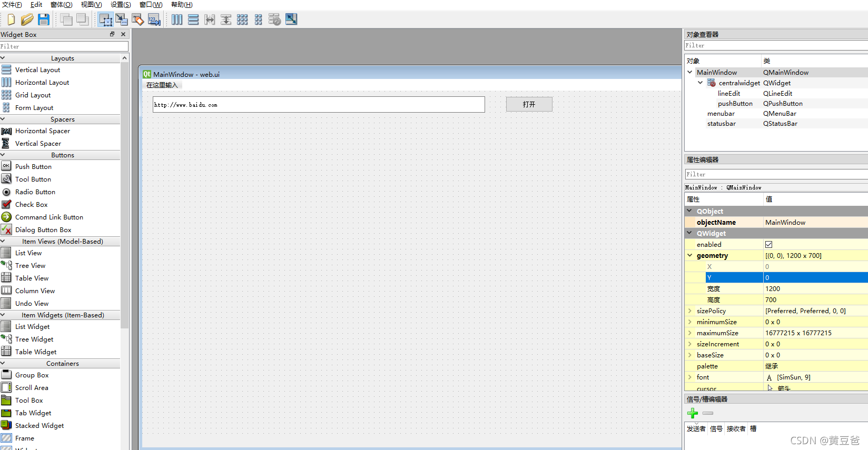
Task: Collapse centralwidget node in object tree
Action: coord(700,83)
